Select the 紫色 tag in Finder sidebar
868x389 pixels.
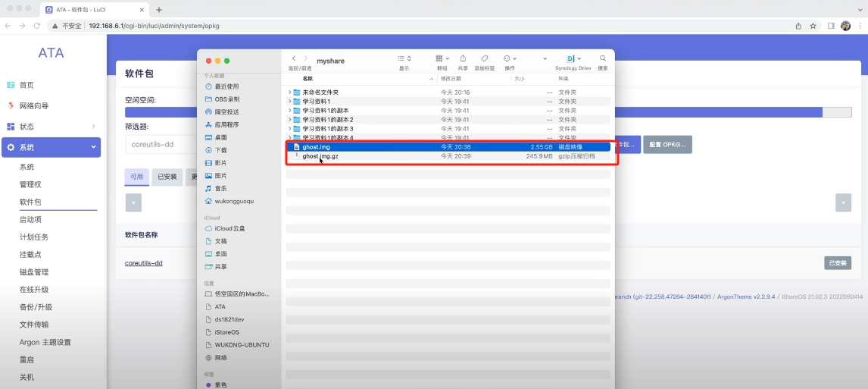tap(221, 384)
